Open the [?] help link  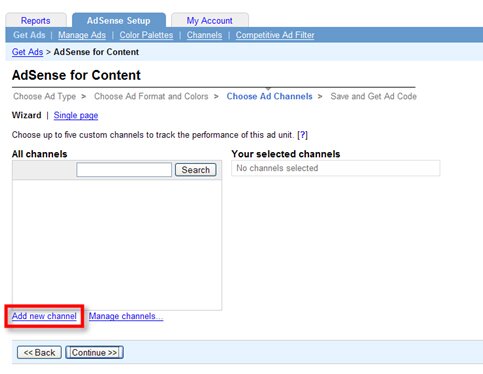(302, 135)
